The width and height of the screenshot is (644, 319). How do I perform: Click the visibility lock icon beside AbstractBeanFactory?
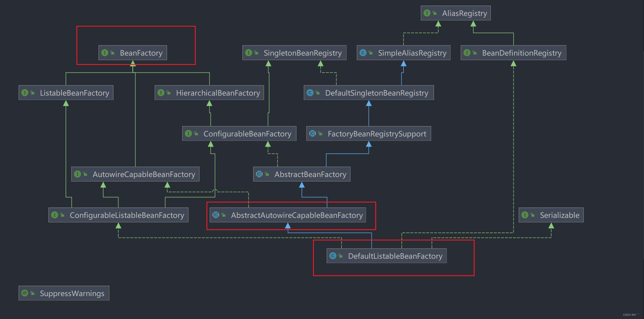(x=267, y=174)
